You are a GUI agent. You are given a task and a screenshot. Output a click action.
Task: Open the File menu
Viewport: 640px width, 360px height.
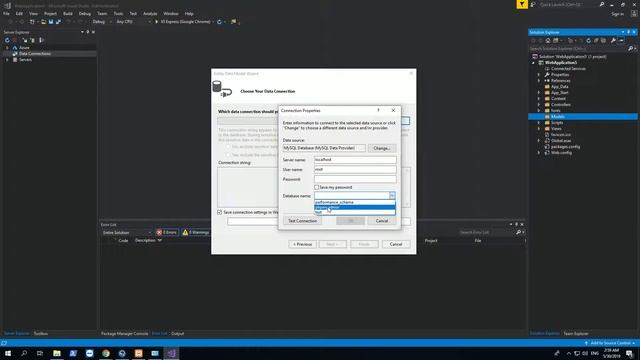(x=7, y=13)
